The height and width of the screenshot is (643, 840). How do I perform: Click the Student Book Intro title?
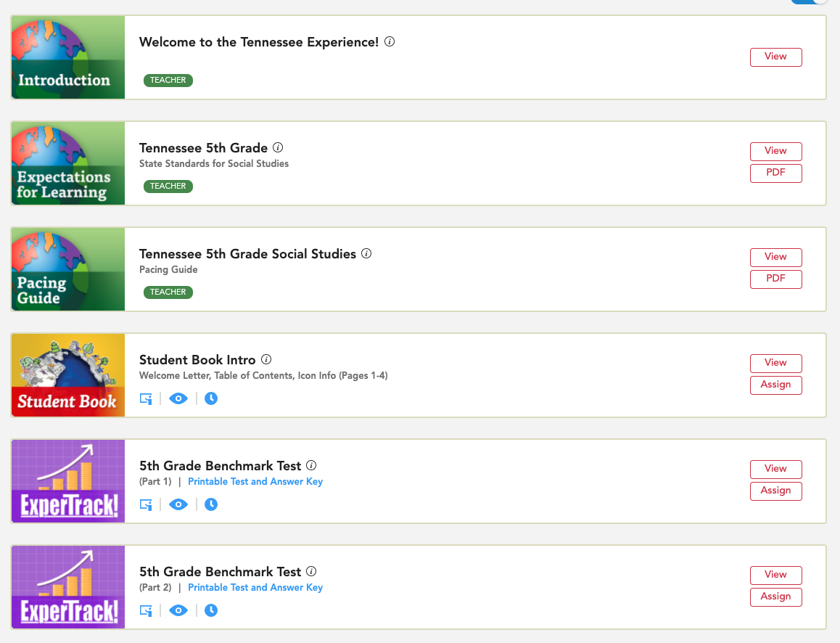point(197,359)
